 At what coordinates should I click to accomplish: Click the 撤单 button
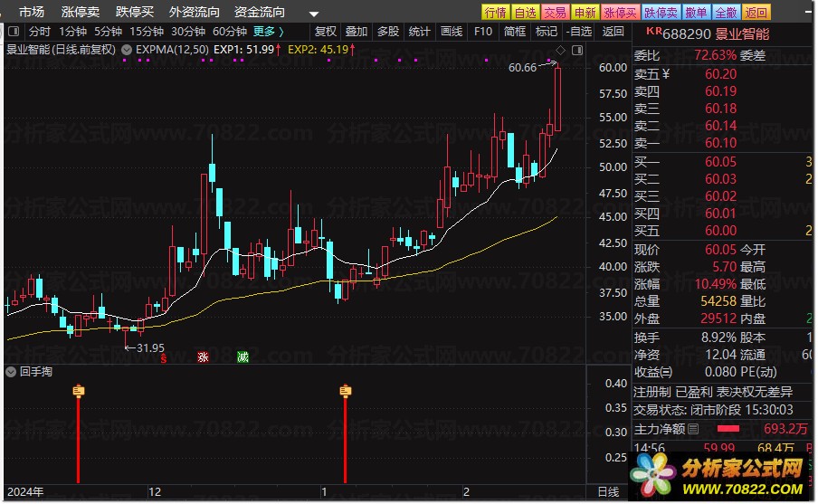tap(696, 13)
